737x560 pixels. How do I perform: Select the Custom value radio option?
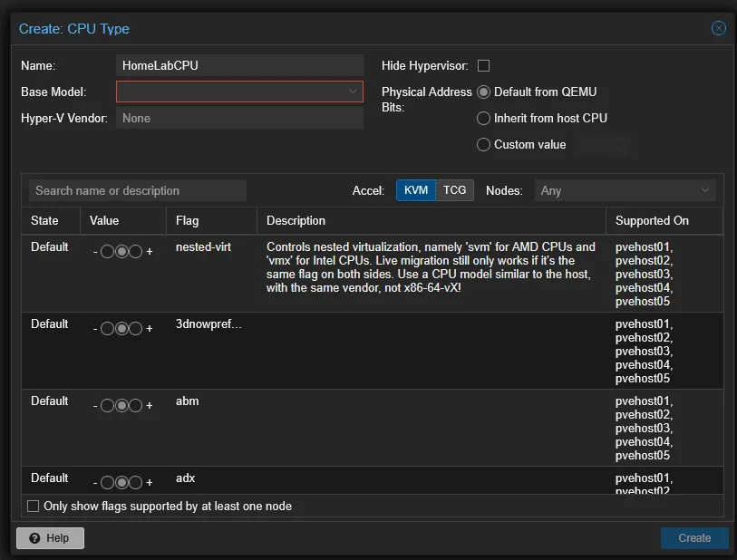[483, 144]
